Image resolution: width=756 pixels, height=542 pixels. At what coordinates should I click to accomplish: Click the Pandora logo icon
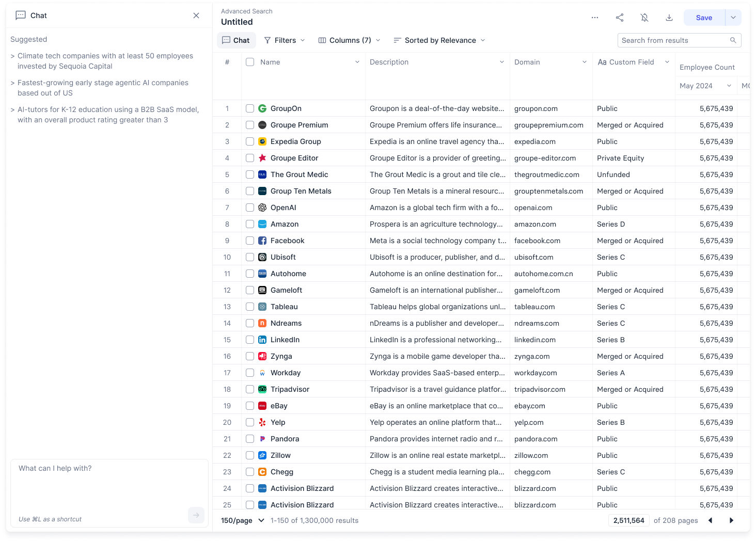point(262,439)
